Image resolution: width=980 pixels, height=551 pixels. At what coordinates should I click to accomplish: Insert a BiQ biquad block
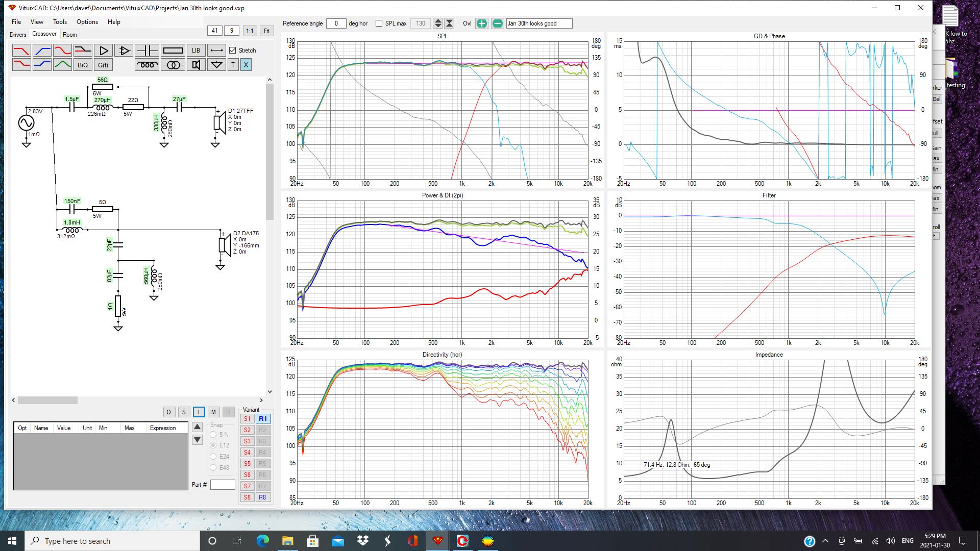pos(83,65)
